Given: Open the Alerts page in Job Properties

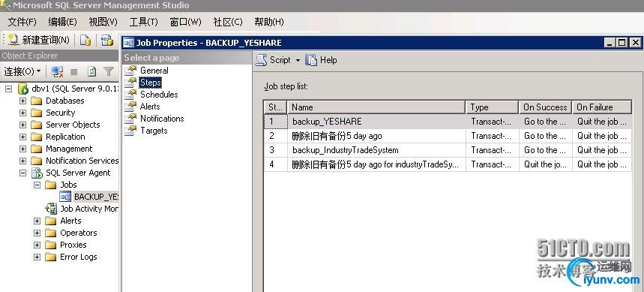Looking at the screenshot, I should [150, 107].
